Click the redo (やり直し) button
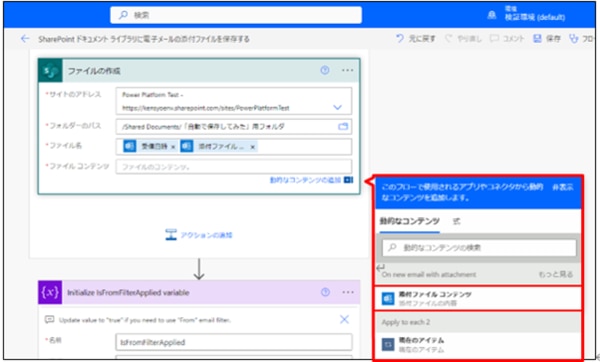The image size is (600, 362). 463,39
